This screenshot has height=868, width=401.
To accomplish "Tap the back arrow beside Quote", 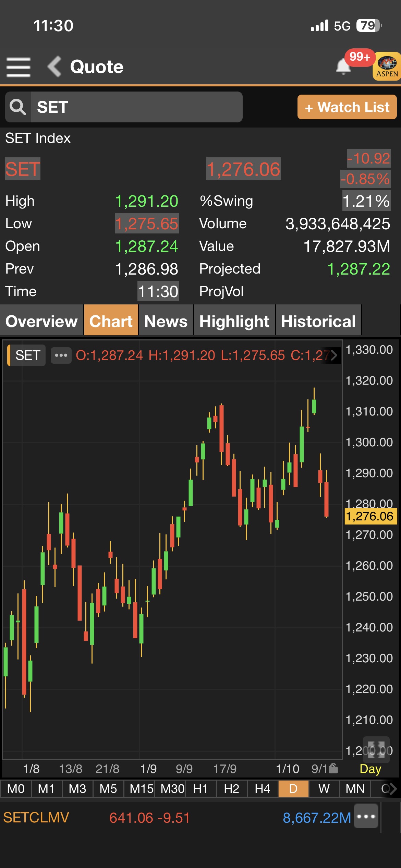I will [54, 66].
